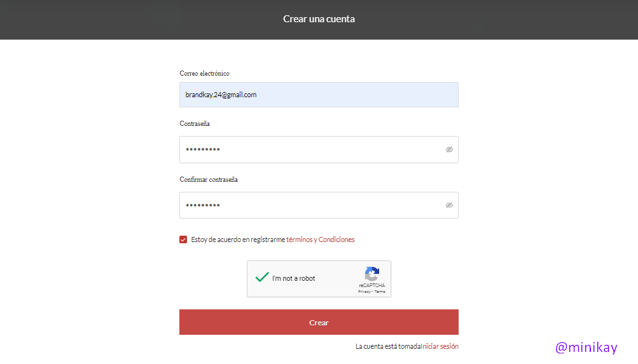The width and height of the screenshot is (638, 364).
Task: Click the green reCAPTCHA checkmark
Action: (261, 278)
